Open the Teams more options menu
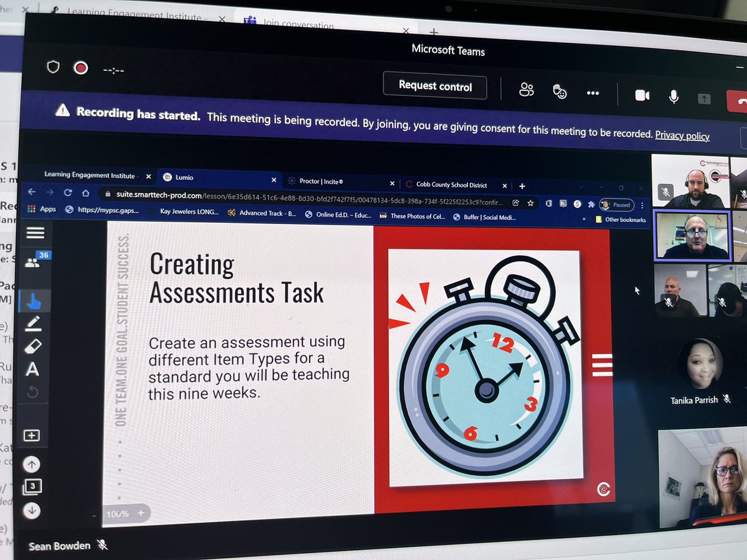Screen dimensions: 747x560 593,93
